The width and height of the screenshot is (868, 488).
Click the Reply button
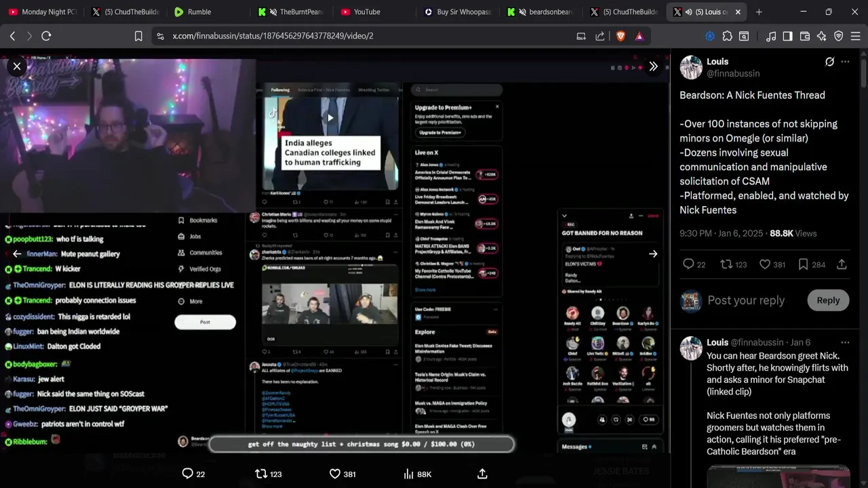point(828,300)
